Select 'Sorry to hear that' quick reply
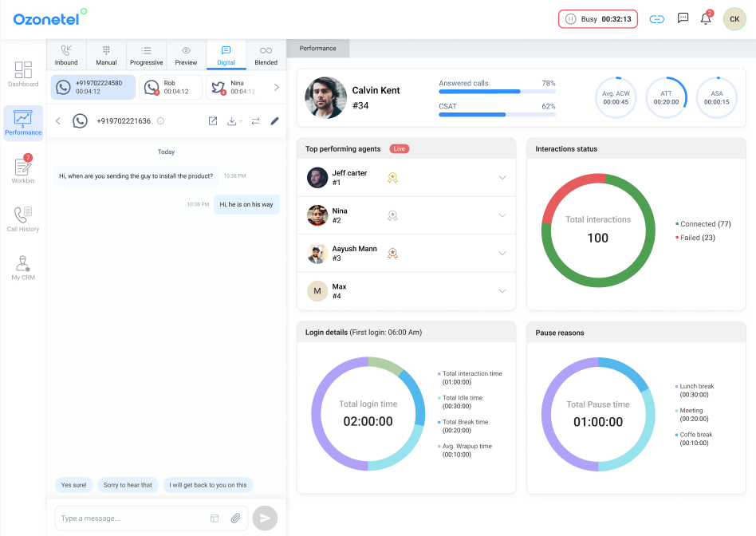Viewport: 756px width, 536px height. pyautogui.click(x=128, y=485)
